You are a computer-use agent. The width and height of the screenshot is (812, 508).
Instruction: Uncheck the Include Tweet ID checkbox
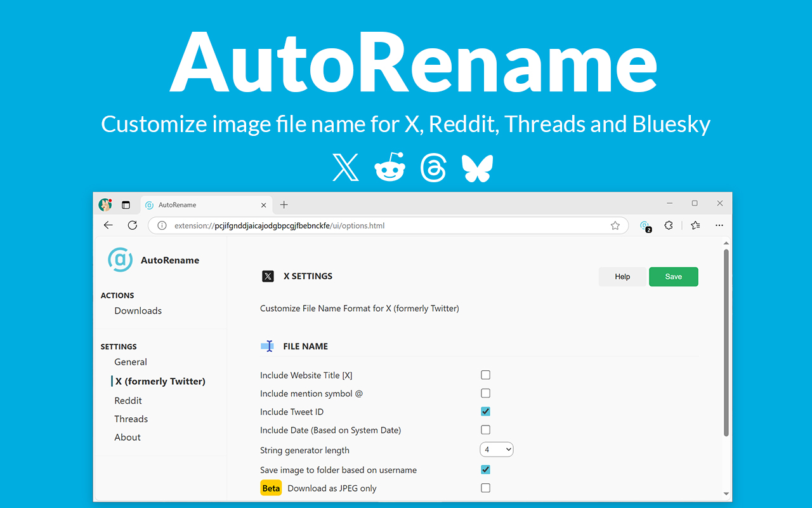coord(485,411)
